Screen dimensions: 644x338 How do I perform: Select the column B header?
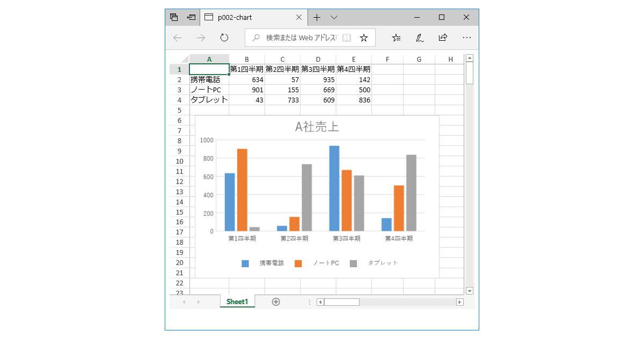(x=246, y=59)
